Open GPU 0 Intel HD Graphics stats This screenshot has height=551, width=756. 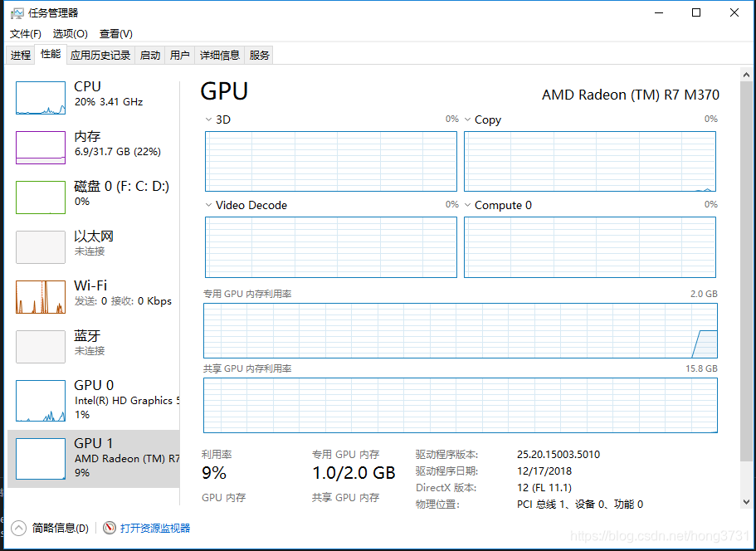point(91,400)
